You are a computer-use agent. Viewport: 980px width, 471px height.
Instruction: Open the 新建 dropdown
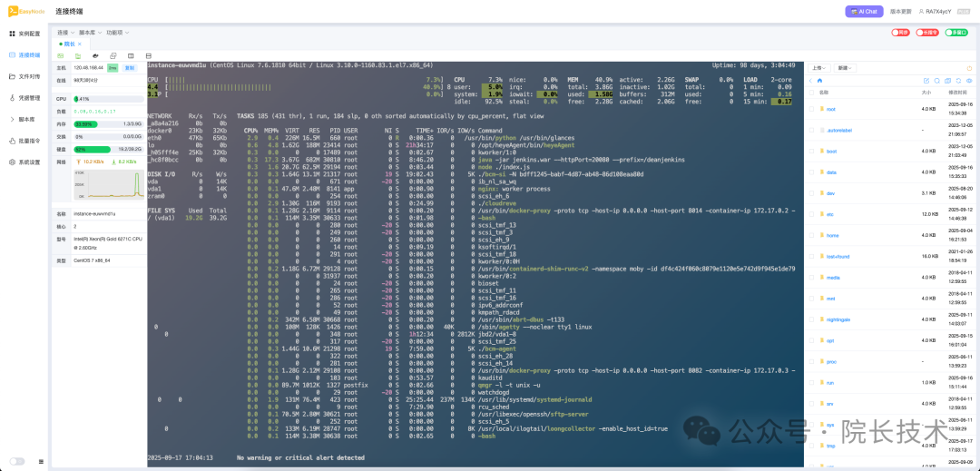pyautogui.click(x=846, y=68)
